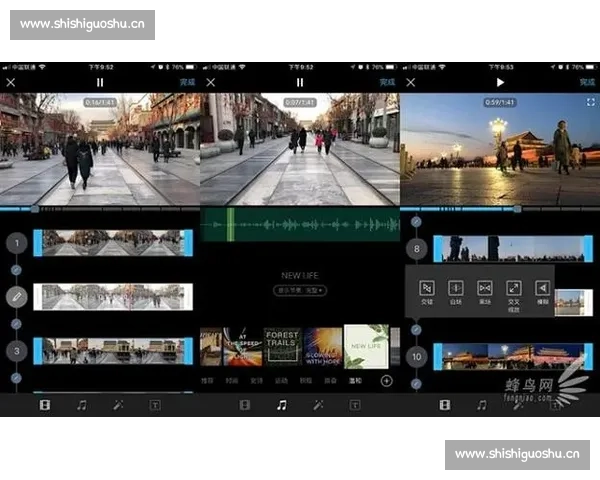
Task: Click the NEW LIFE track title text
Action: pyautogui.click(x=300, y=275)
